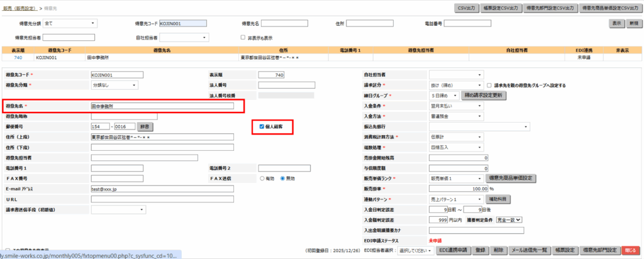Click the 得意先名 input containing 田中事務所

[162, 106]
